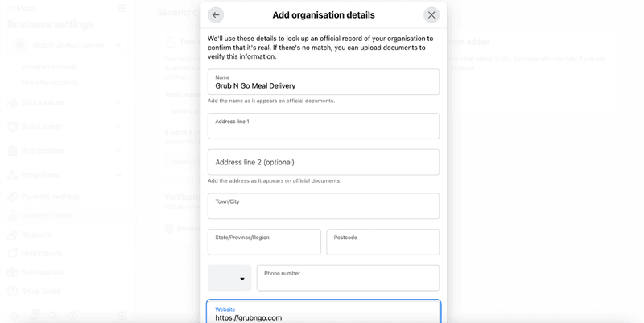Click the Phone number input field
This screenshot has height=323, width=644.
348,278
